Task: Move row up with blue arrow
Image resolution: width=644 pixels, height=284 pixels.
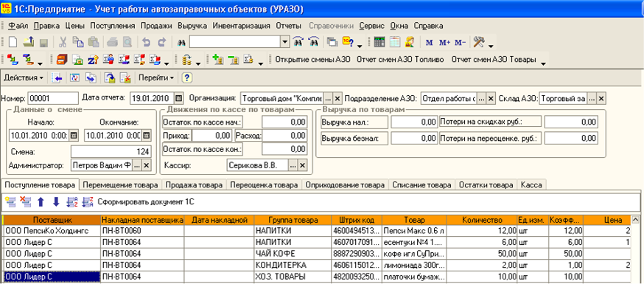Action: click(x=41, y=201)
